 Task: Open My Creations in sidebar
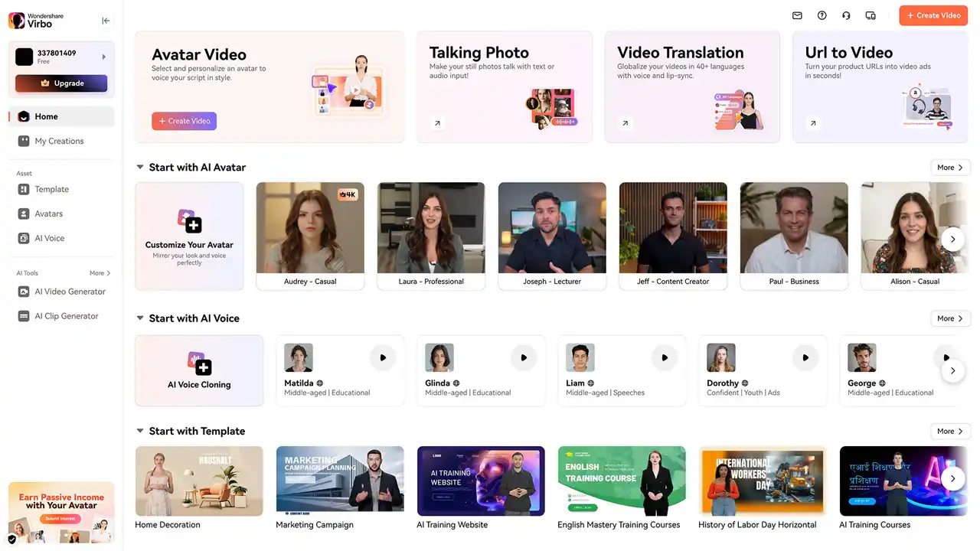[59, 141]
